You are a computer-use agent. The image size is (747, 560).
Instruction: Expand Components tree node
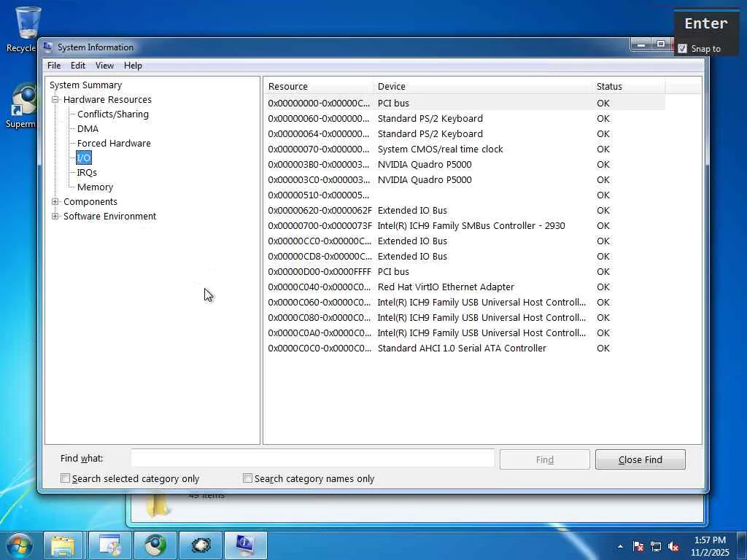pos(55,201)
